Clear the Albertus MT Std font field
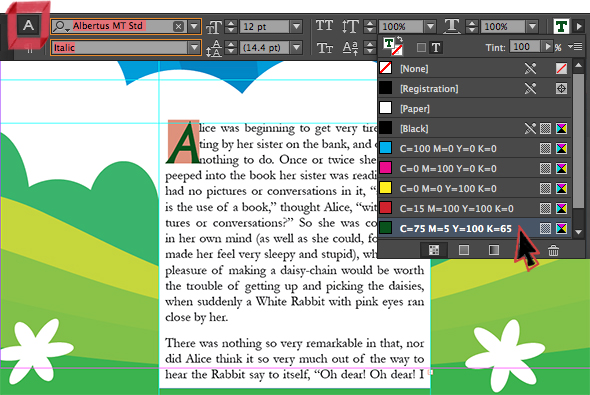 (x=178, y=26)
